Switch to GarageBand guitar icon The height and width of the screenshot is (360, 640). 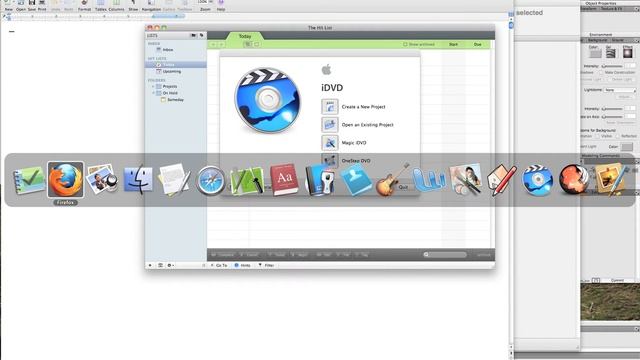[392, 180]
